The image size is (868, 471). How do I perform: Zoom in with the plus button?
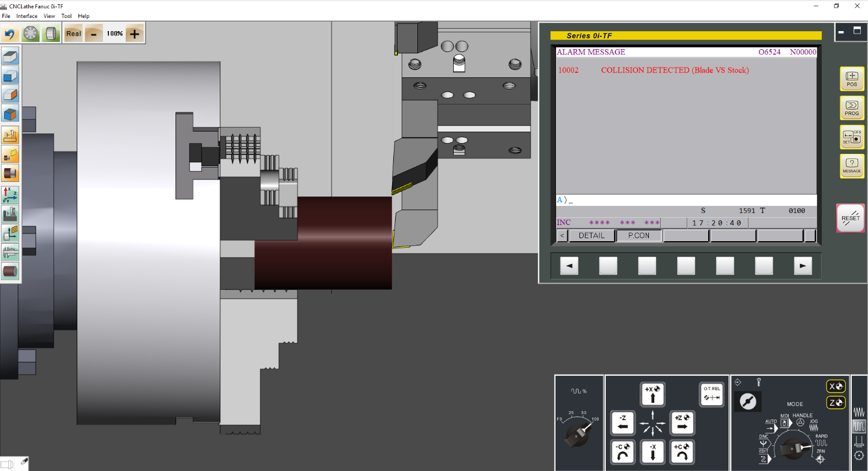pos(135,34)
